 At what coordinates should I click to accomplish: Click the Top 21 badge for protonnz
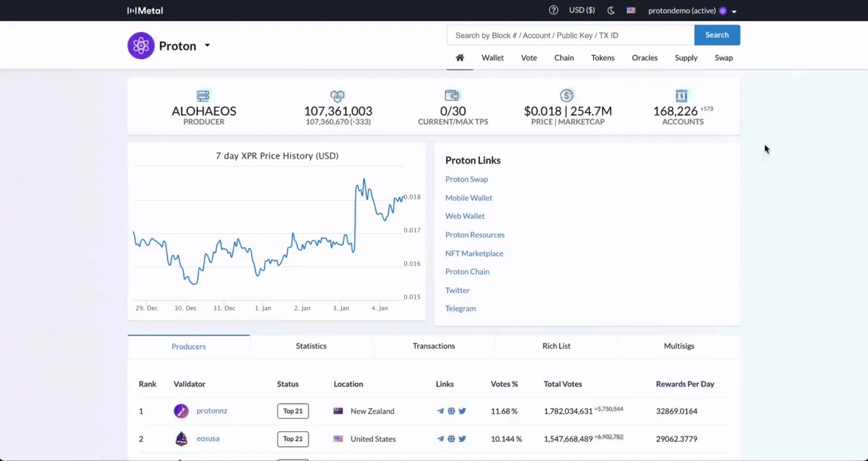(293, 411)
